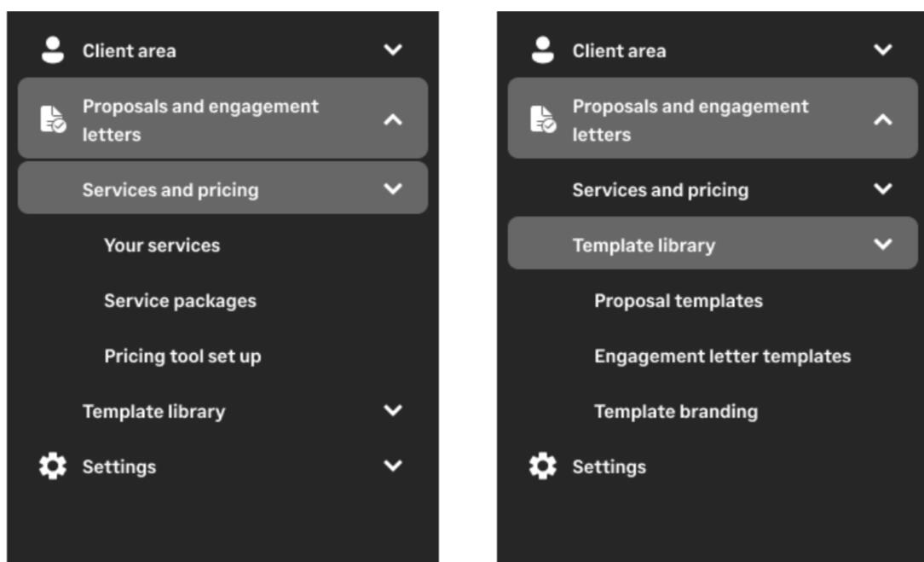Click the proposals document icon in left panel
This screenshot has width=924, height=562.
53,119
